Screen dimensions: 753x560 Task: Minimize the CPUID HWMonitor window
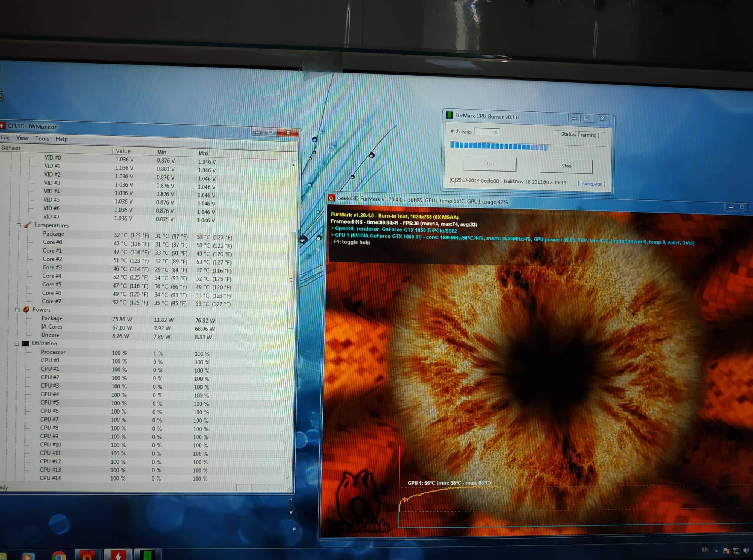pos(258,132)
